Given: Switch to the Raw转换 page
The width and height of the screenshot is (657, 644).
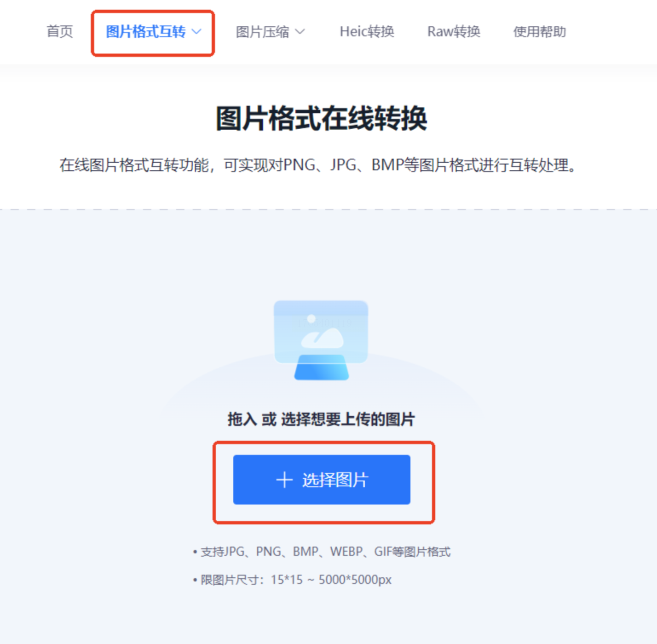Looking at the screenshot, I should coord(454,32).
